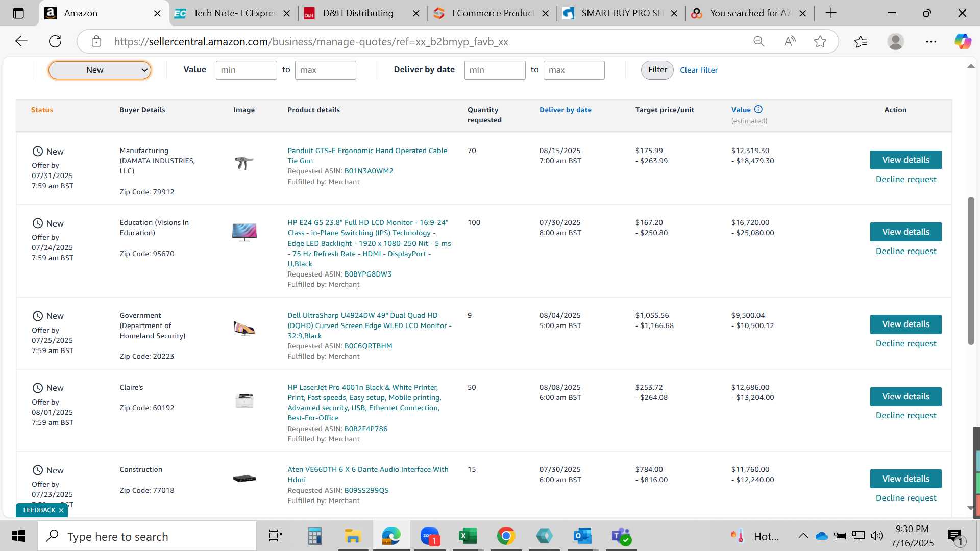Open Google Chrome from taskbar
This screenshot has width=980, height=551.
(506, 536)
